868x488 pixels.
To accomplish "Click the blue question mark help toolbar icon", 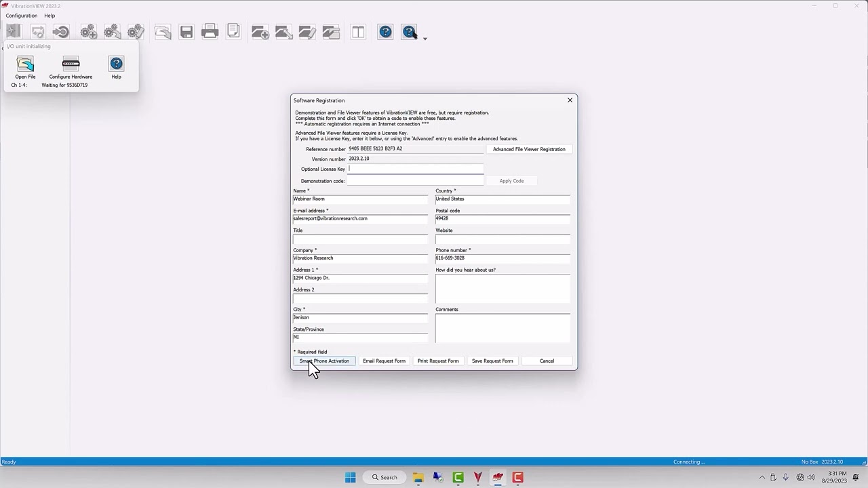I will point(385,32).
